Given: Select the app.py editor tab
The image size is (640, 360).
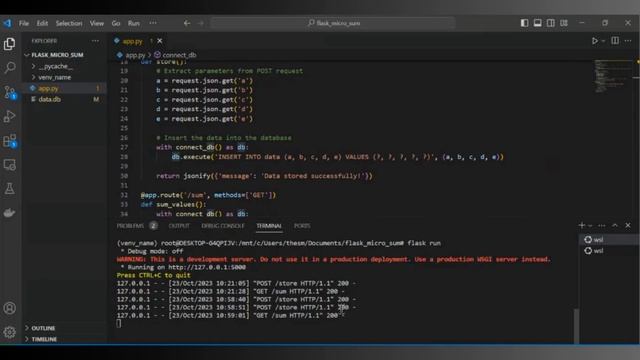Looking at the screenshot, I should [x=133, y=41].
